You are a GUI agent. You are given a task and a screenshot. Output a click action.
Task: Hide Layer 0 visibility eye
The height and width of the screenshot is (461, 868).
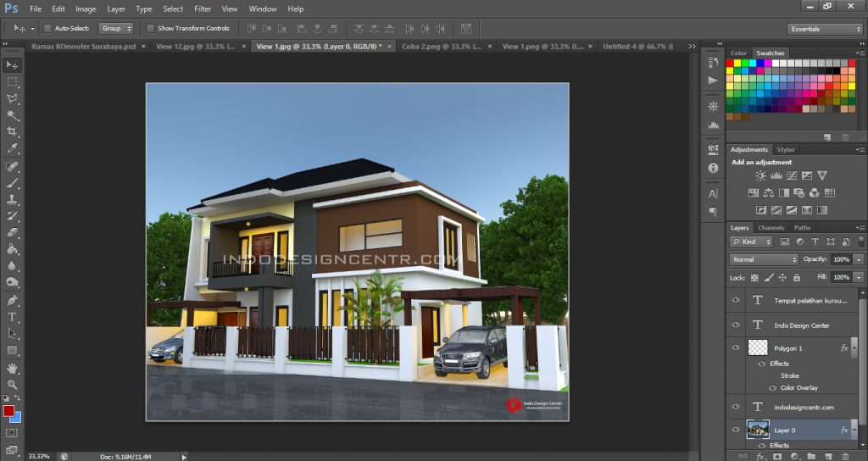(736, 430)
